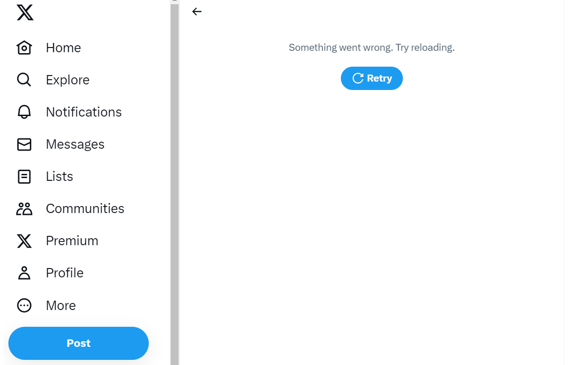Image resolution: width=588 pixels, height=365 pixels.
Task: Select the 'Explore' text label
Action: pos(68,80)
